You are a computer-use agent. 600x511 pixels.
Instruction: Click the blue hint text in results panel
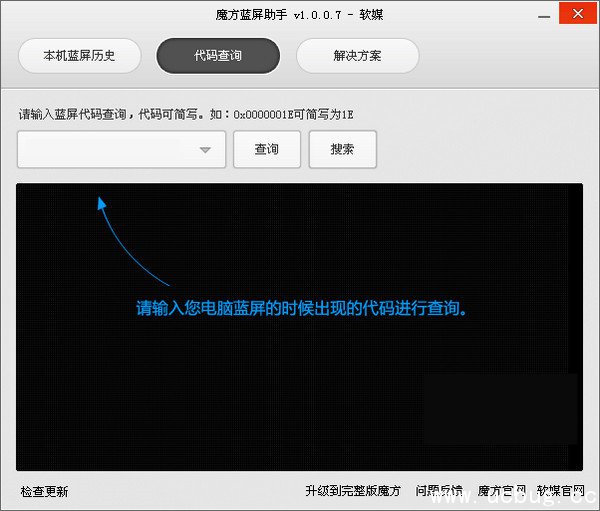pos(302,309)
